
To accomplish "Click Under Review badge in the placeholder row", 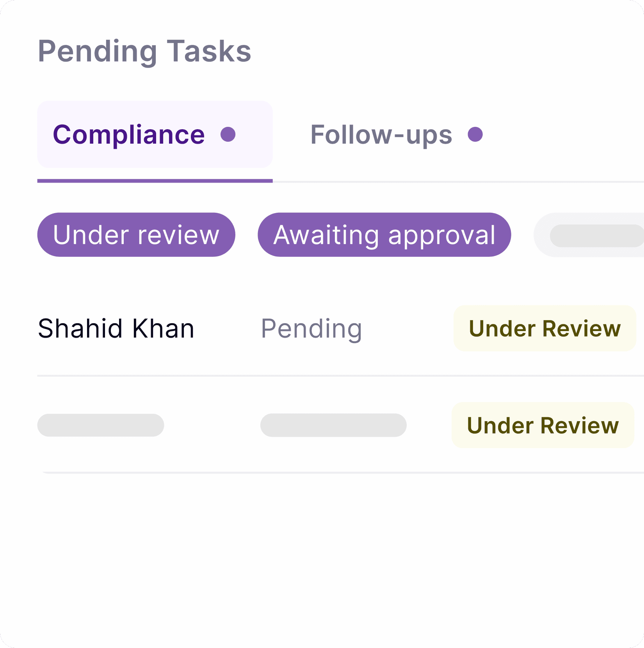I will (543, 425).
